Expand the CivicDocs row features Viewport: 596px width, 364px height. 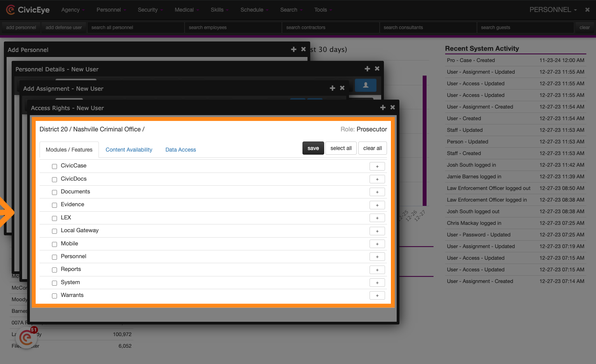(x=377, y=179)
